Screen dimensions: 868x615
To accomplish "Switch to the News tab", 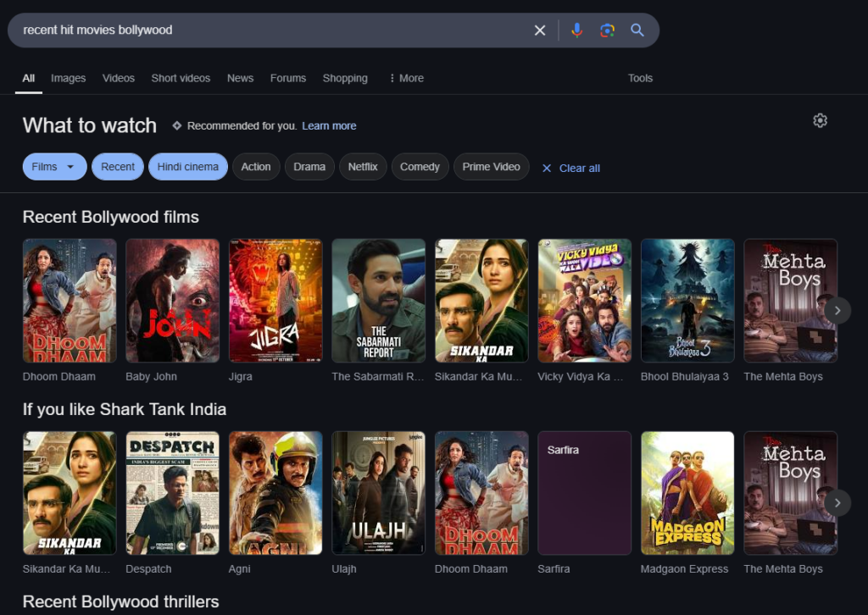I will [240, 78].
